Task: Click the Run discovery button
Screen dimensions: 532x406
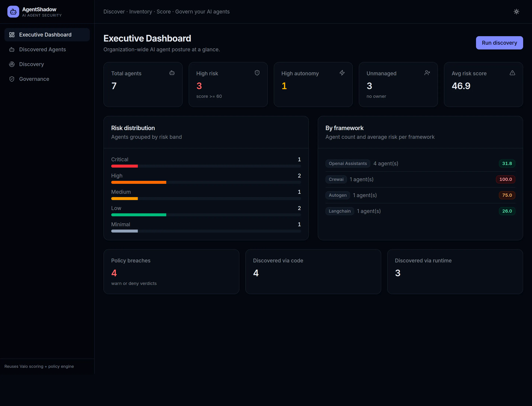Action: tap(499, 43)
